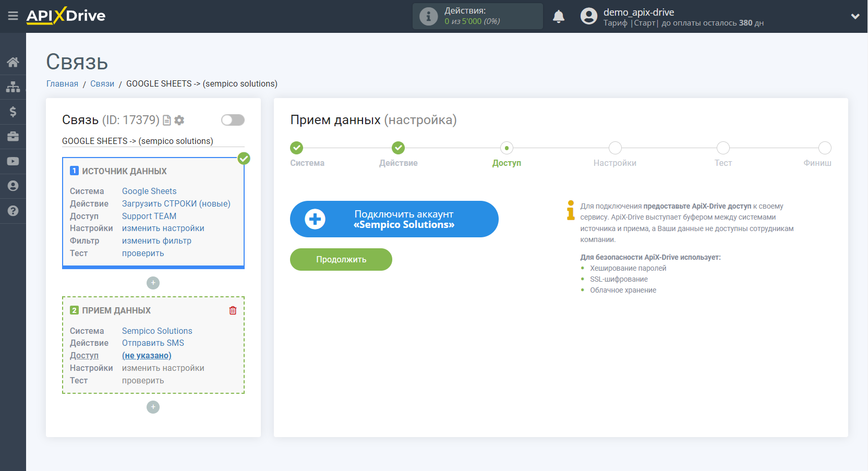Click the actions info icon
The width and height of the screenshot is (868, 471).
[428, 16]
